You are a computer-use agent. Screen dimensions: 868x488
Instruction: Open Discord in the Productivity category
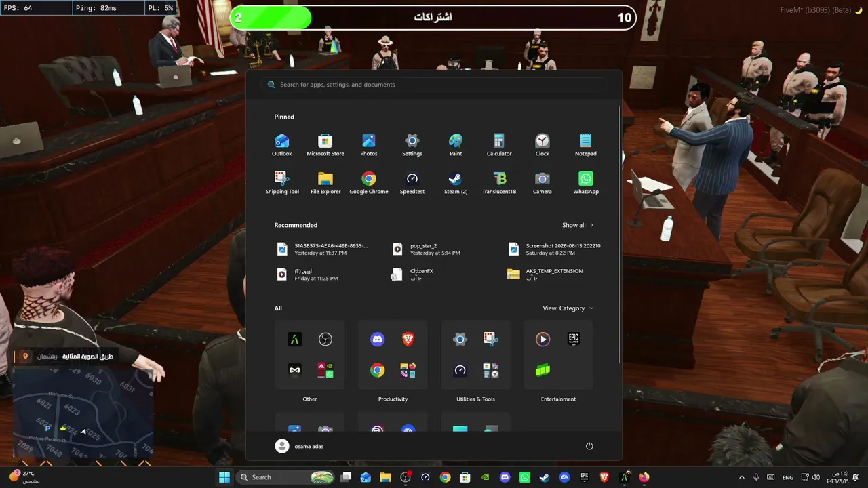coord(378,340)
